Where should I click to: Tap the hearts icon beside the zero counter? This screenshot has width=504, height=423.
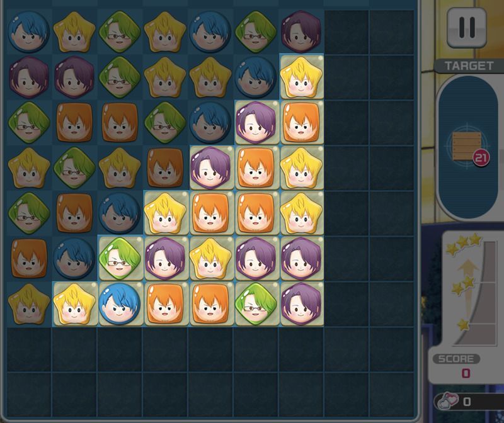[449, 400]
